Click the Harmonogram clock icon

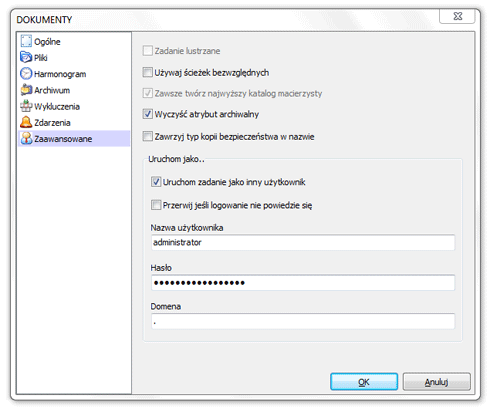pyautogui.click(x=26, y=73)
